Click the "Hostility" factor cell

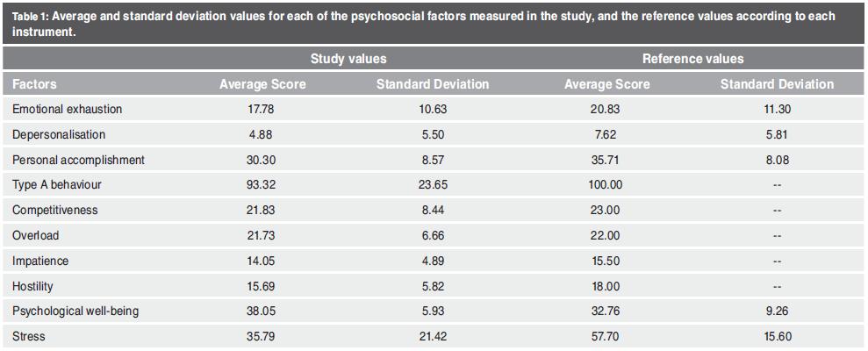coord(34,287)
